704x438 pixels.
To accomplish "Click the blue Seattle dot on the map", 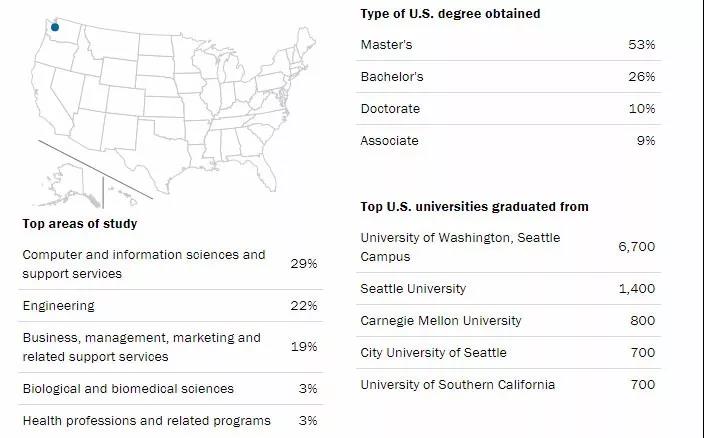I will click(x=55, y=27).
